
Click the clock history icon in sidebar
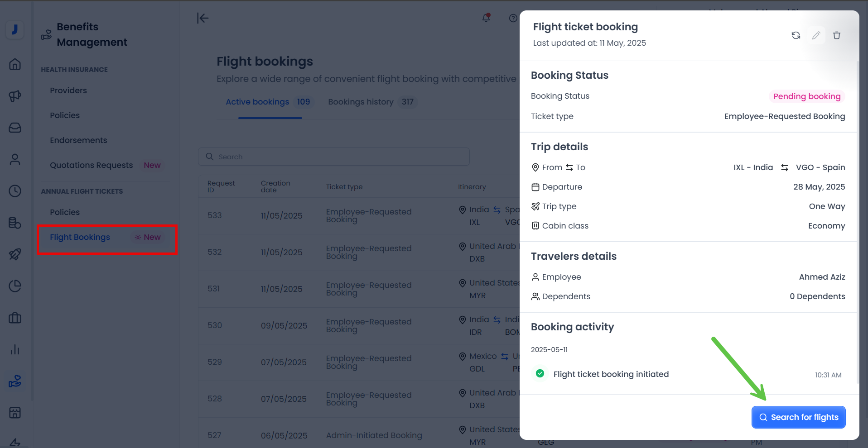[x=15, y=191]
